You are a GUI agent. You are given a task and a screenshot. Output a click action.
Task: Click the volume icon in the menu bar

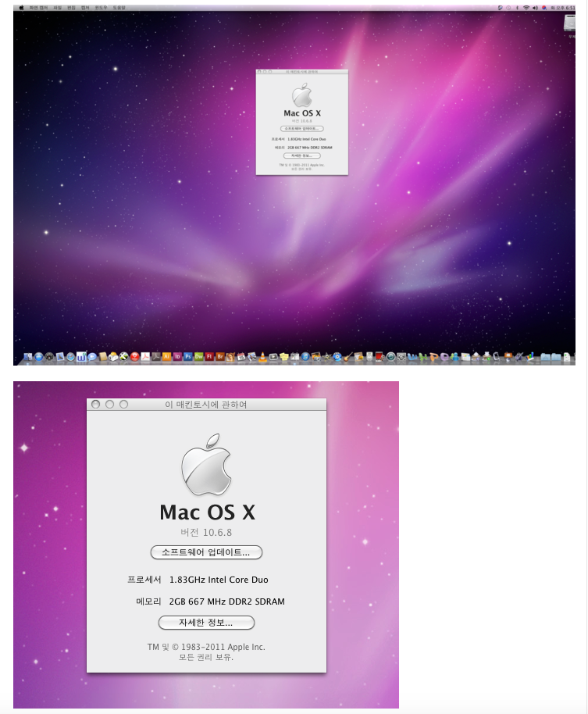pyautogui.click(x=534, y=7)
